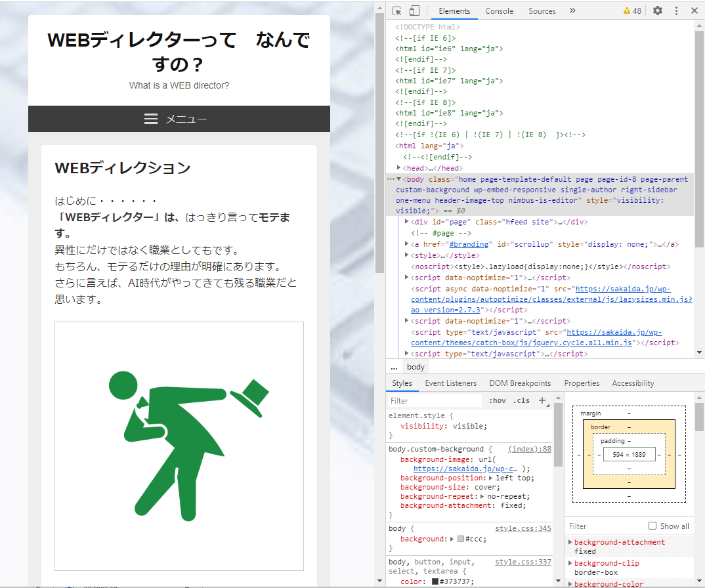The width and height of the screenshot is (705, 588).
Task: Expand the head element node
Action: point(399,168)
